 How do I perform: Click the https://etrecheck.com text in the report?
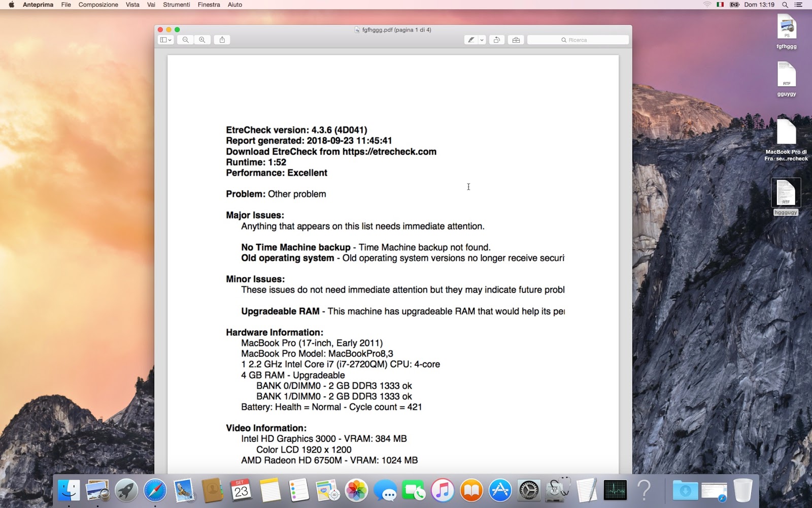coord(389,151)
